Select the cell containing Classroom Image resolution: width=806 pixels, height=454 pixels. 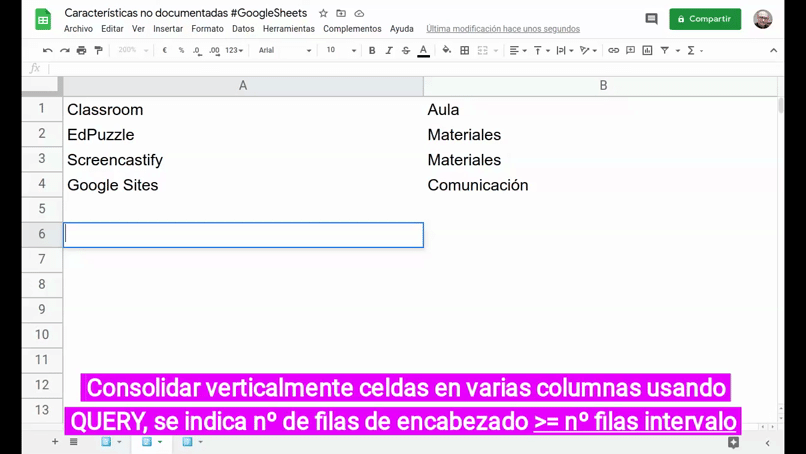pyautogui.click(x=243, y=110)
